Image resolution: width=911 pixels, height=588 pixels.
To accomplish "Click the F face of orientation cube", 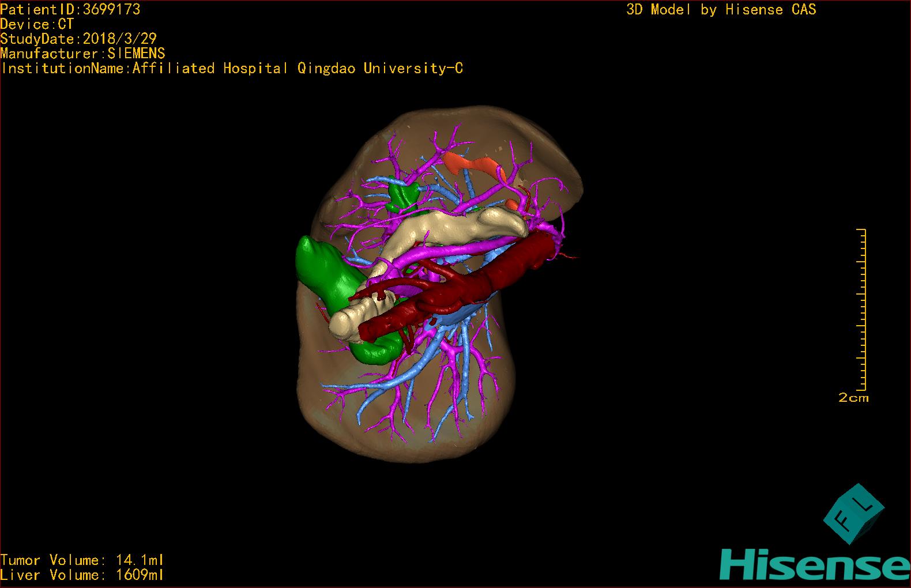I will pyautogui.click(x=846, y=521).
